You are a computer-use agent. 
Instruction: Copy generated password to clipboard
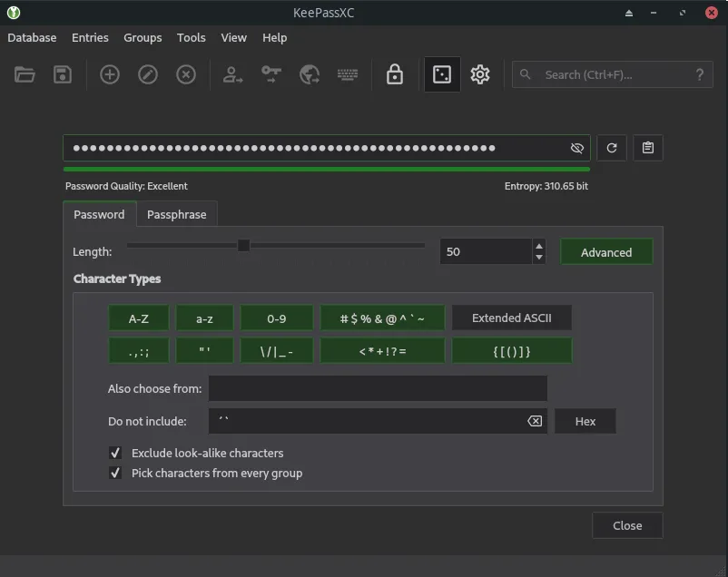[x=648, y=148]
